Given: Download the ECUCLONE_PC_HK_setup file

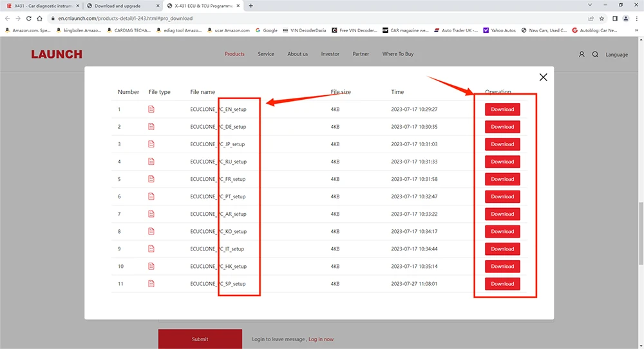Looking at the screenshot, I should tap(502, 267).
